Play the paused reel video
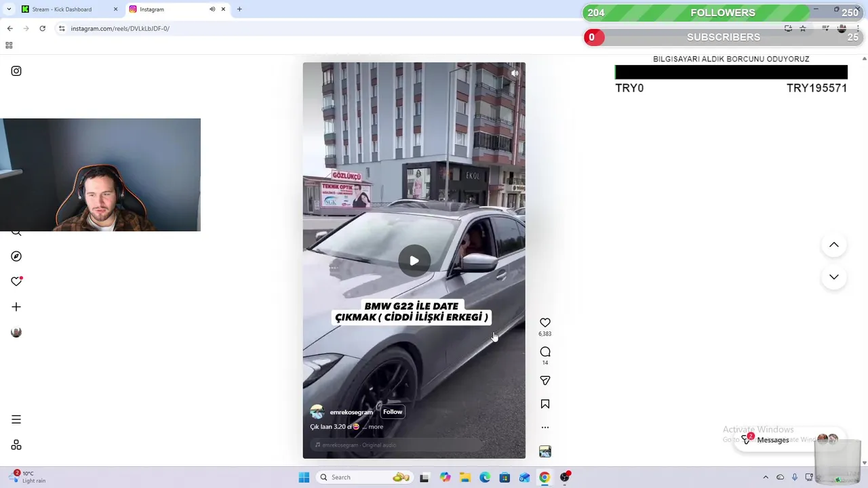This screenshot has height=488, width=868. pos(414,261)
